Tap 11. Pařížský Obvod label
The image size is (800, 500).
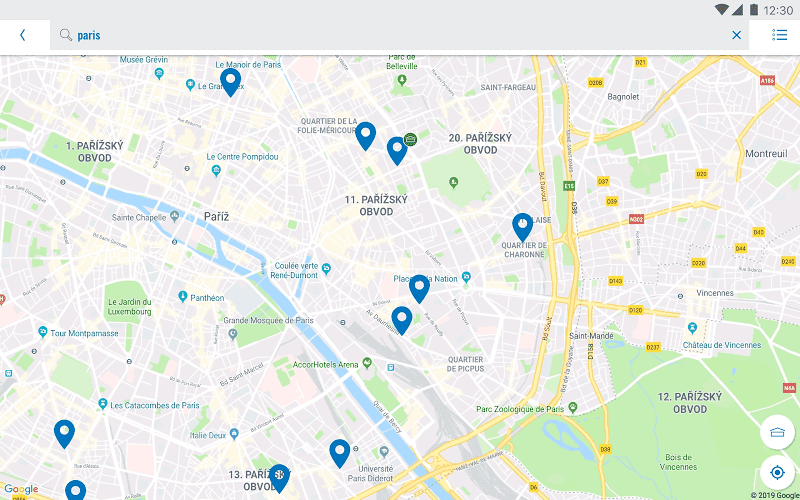pyautogui.click(x=376, y=206)
